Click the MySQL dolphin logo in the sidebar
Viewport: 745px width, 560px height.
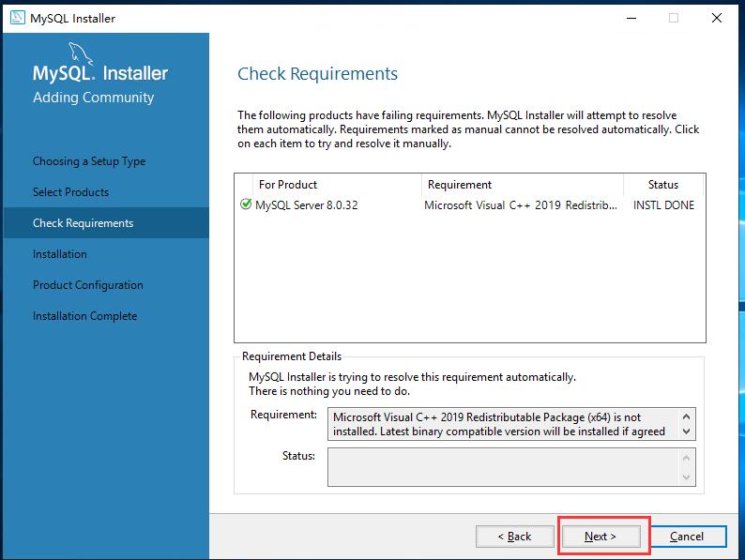(x=81, y=53)
